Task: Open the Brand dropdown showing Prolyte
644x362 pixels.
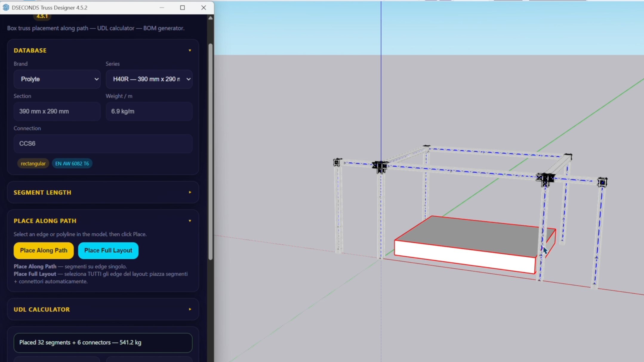Action: pos(57,79)
